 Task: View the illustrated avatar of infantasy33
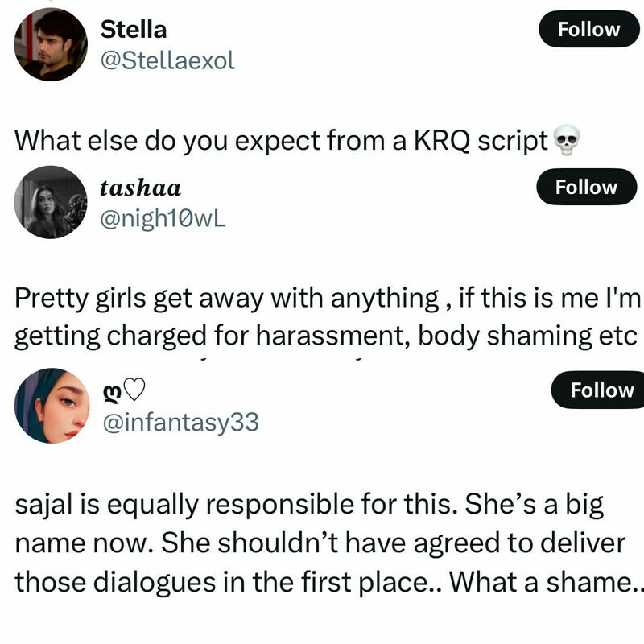coord(51,407)
